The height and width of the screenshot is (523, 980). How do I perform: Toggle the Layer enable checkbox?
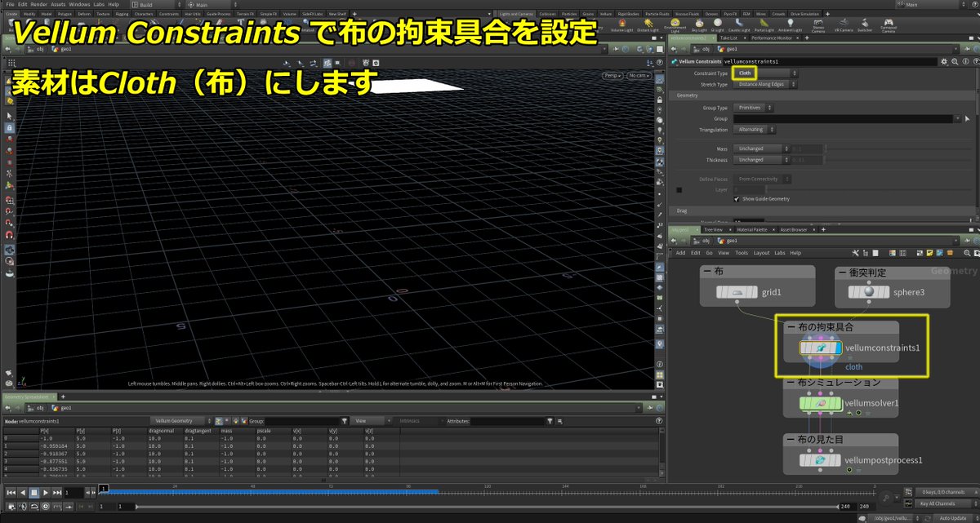point(679,189)
